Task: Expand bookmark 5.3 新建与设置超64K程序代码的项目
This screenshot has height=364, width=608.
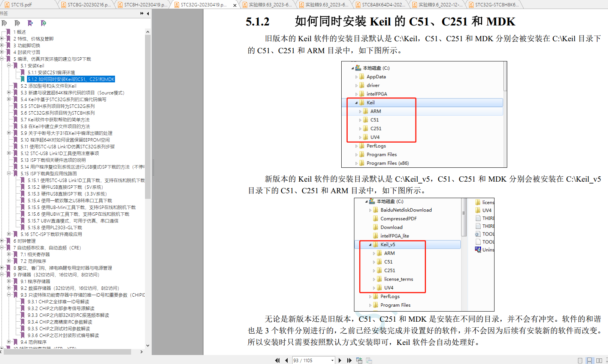Action: click(x=9, y=92)
